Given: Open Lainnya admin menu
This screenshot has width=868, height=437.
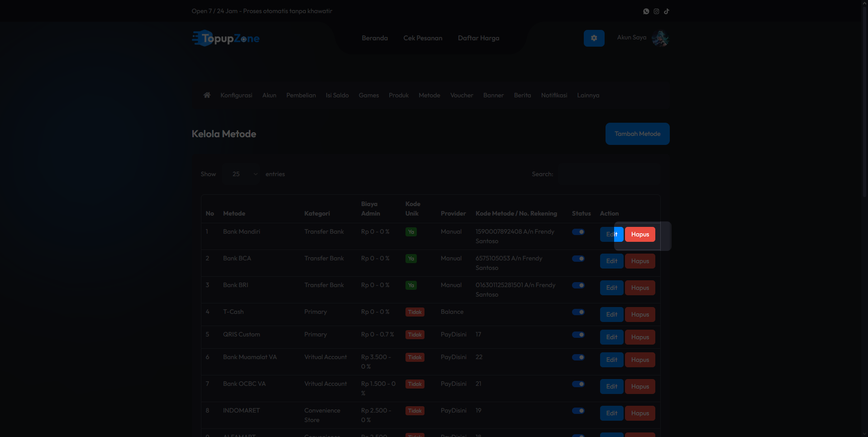Looking at the screenshot, I should pyautogui.click(x=588, y=95).
